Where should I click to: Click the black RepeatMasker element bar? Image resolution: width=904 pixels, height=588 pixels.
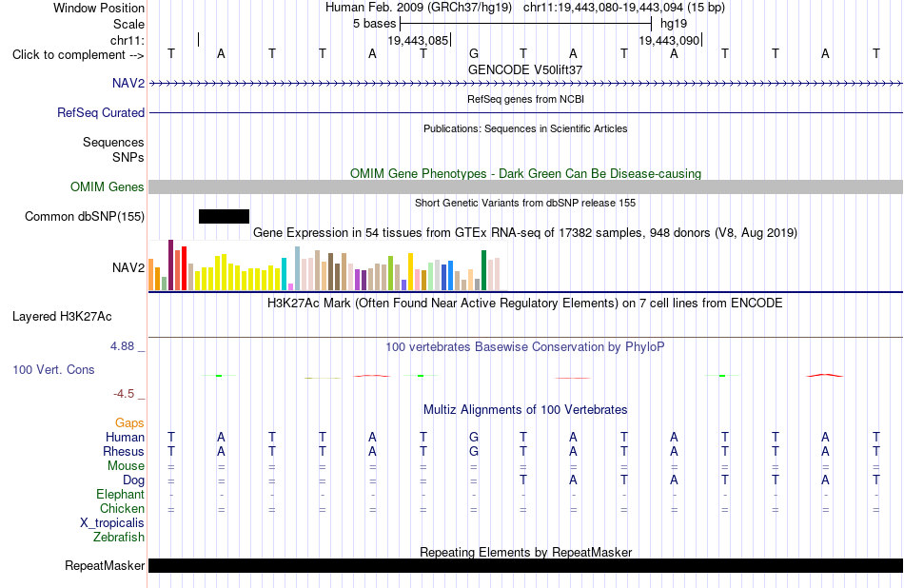[526, 565]
